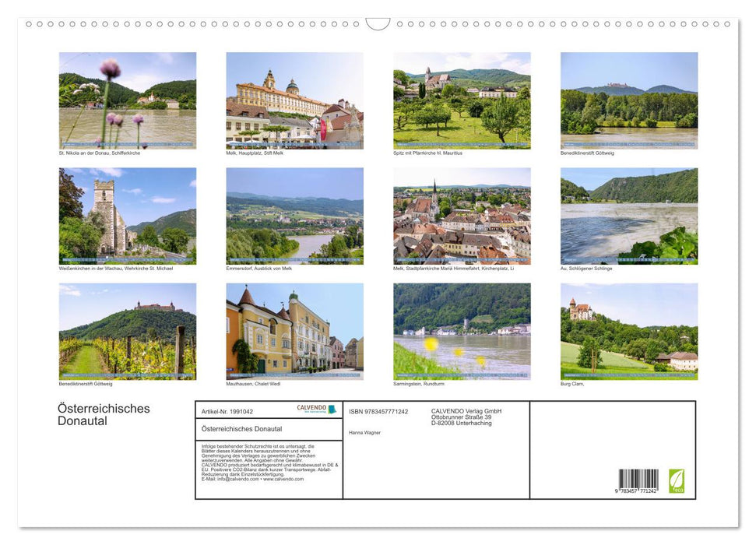Click the Österreichisches Donautal title

click(102, 414)
